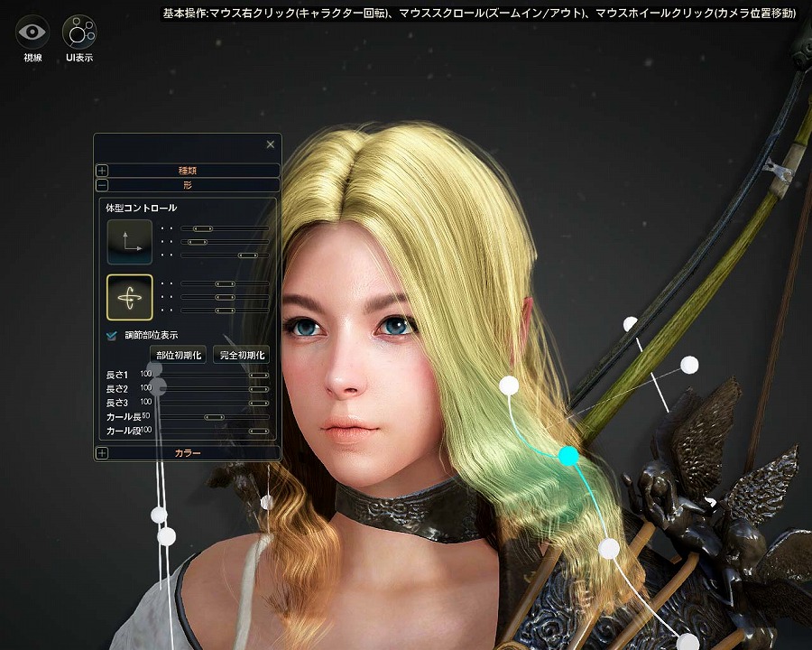Click the cyan hair adjustment node
The image size is (812, 650).
pos(568,457)
